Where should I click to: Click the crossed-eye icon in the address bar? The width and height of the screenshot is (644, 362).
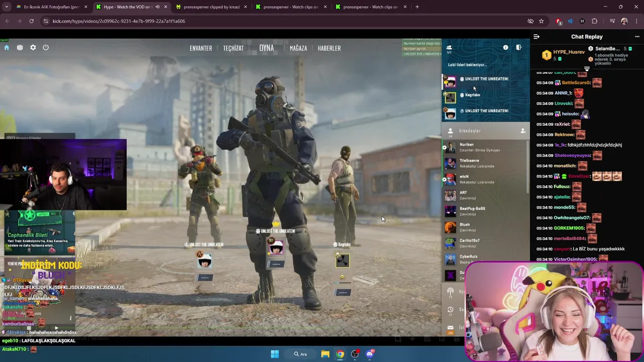point(530,21)
